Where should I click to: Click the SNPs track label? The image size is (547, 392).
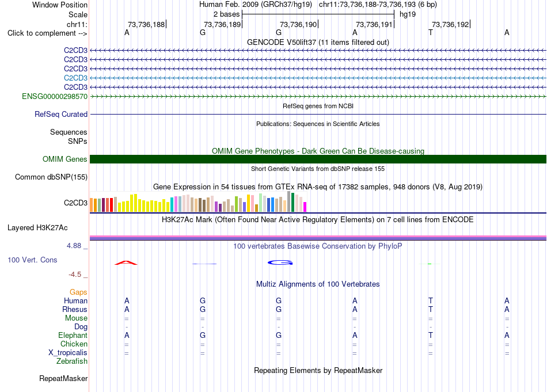(78, 141)
